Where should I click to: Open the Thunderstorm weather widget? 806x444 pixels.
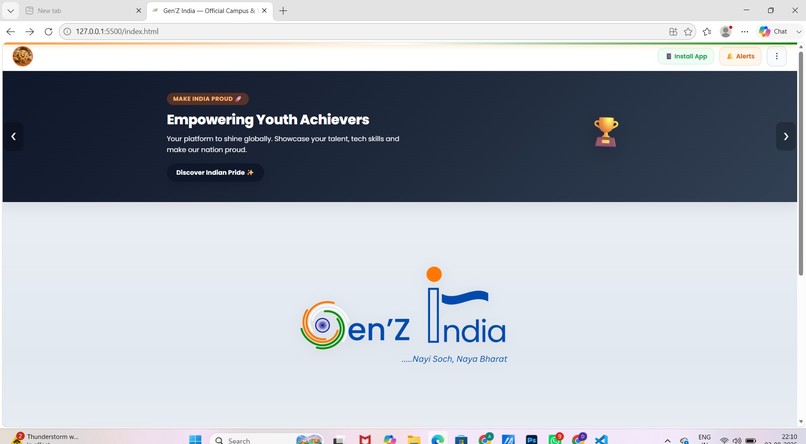[46, 438]
